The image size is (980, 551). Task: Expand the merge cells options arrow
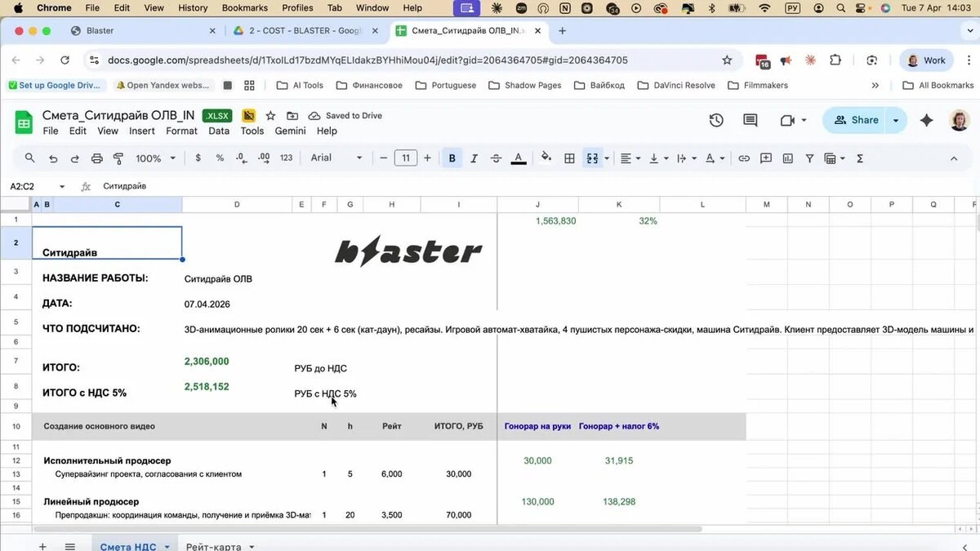[606, 158]
